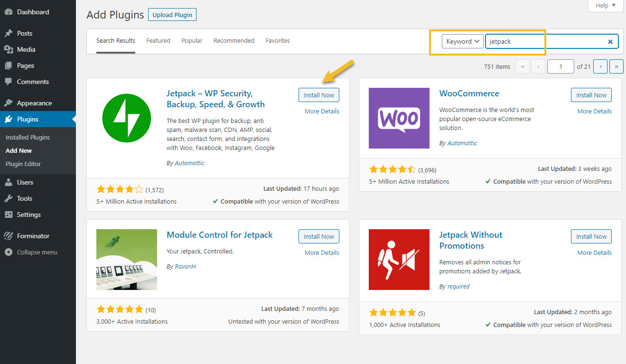Screen dimensions: 626x364
Task: Click '1,000+ Active Installations' text
Action: [x=404, y=325]
